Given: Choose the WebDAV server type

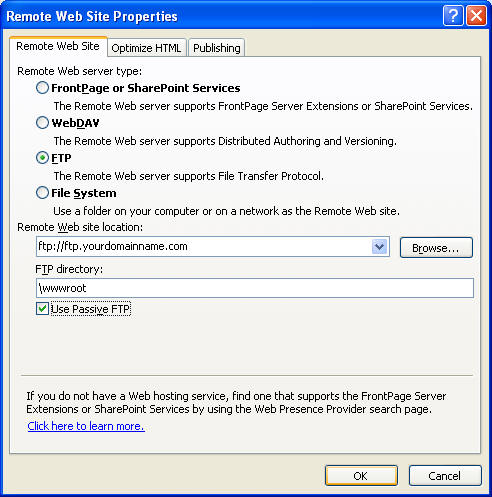Looking at the screenshot, I should coord(42,123).
